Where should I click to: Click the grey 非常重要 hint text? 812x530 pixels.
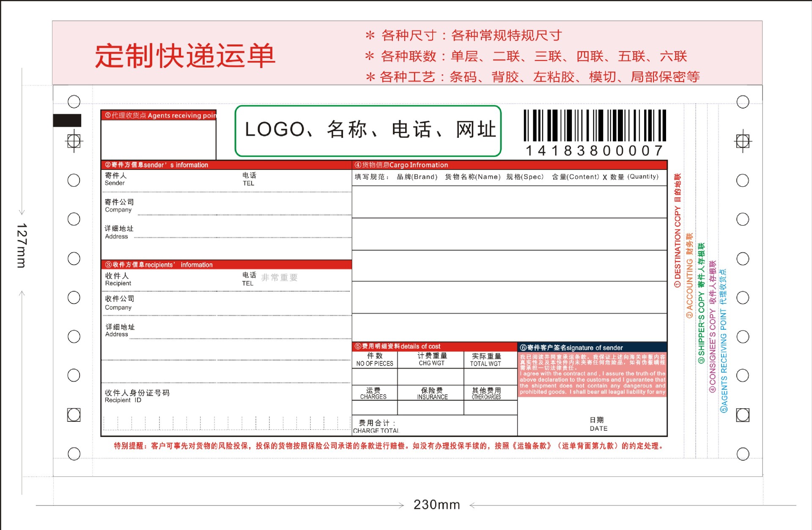[280, 278]
